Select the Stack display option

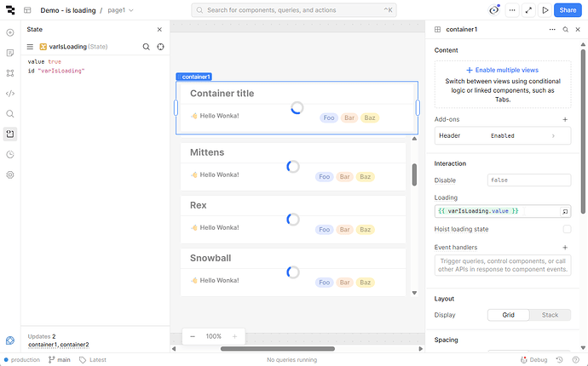pyautogui.click(x=550, y=315)
